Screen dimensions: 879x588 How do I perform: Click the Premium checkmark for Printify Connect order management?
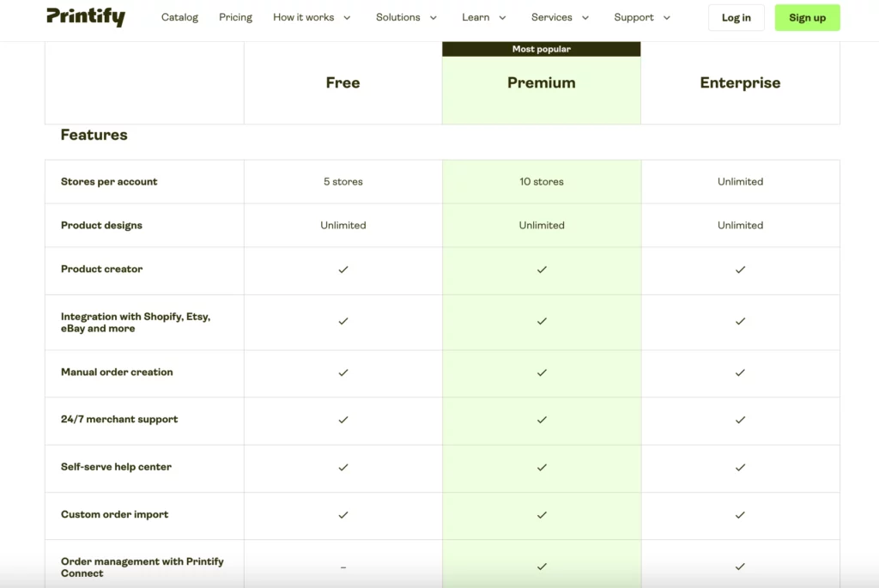coord(541,567)
